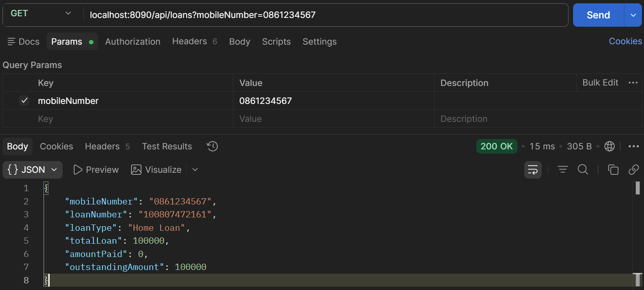The width and height of the screenshot is (644, 290).
Task: Click the "mobileNumber" JSON key
Action: (101, 202)
